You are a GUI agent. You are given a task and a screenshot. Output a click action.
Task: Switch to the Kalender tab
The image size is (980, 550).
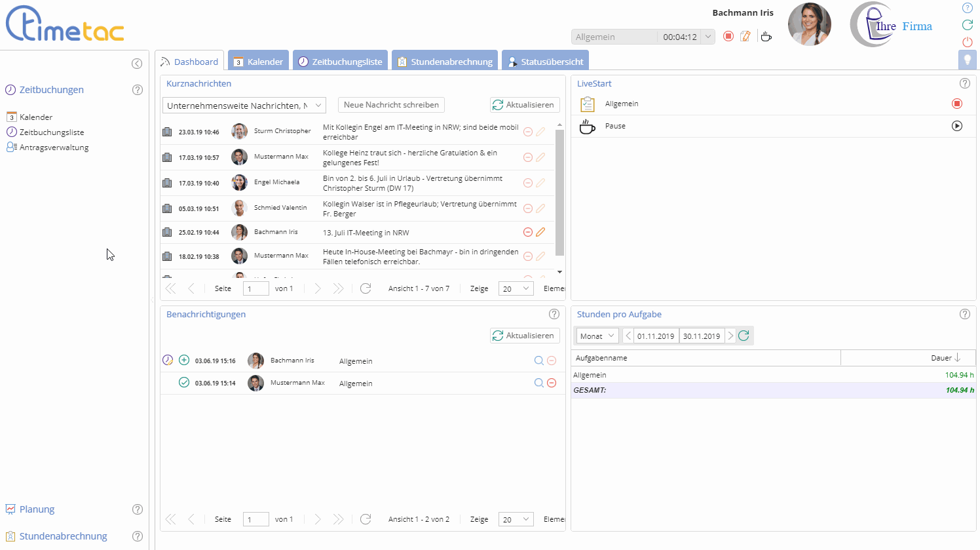pyautogui.click(x=258, y=62)
